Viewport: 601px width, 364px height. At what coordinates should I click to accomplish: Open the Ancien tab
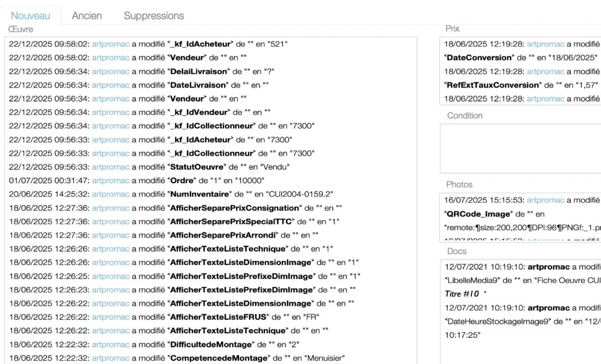(x=87, y=16)
